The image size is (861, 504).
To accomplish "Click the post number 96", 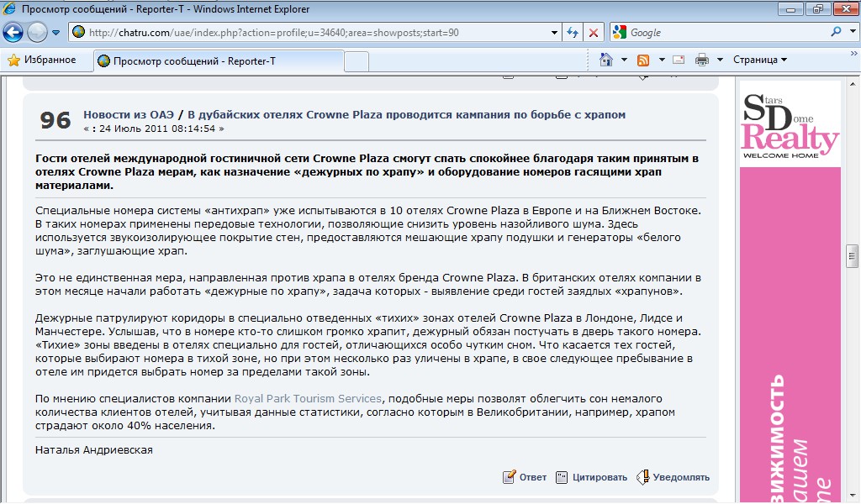I will (x=55, y=120).
